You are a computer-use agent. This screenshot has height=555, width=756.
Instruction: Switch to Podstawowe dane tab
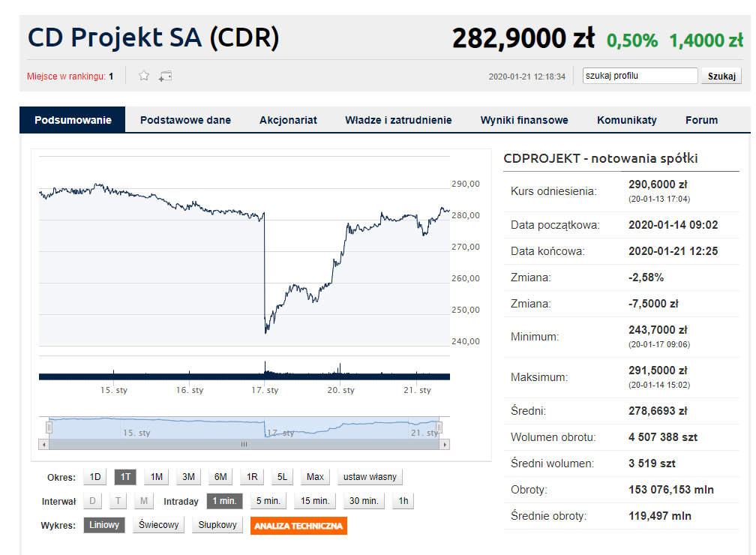click(186, 120)
